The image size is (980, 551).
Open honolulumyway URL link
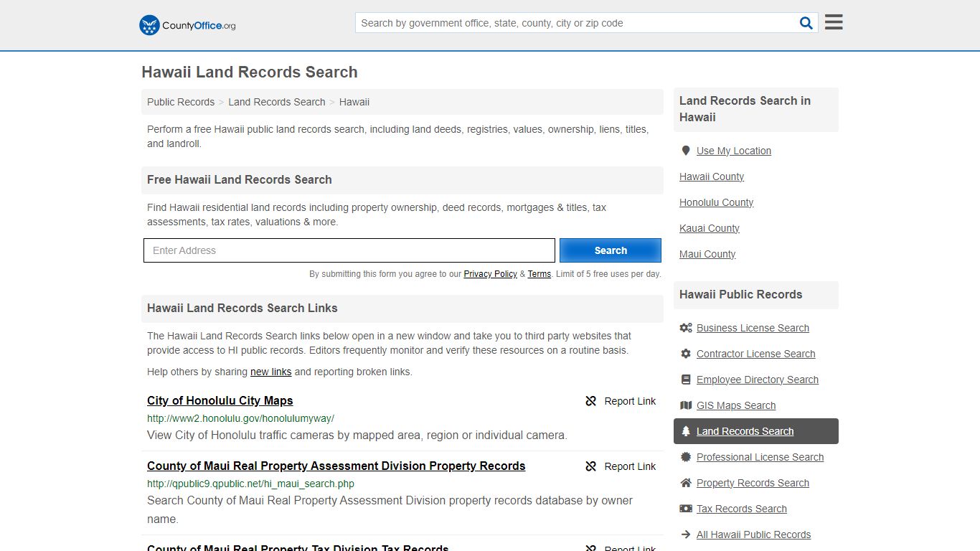(240, 418)
